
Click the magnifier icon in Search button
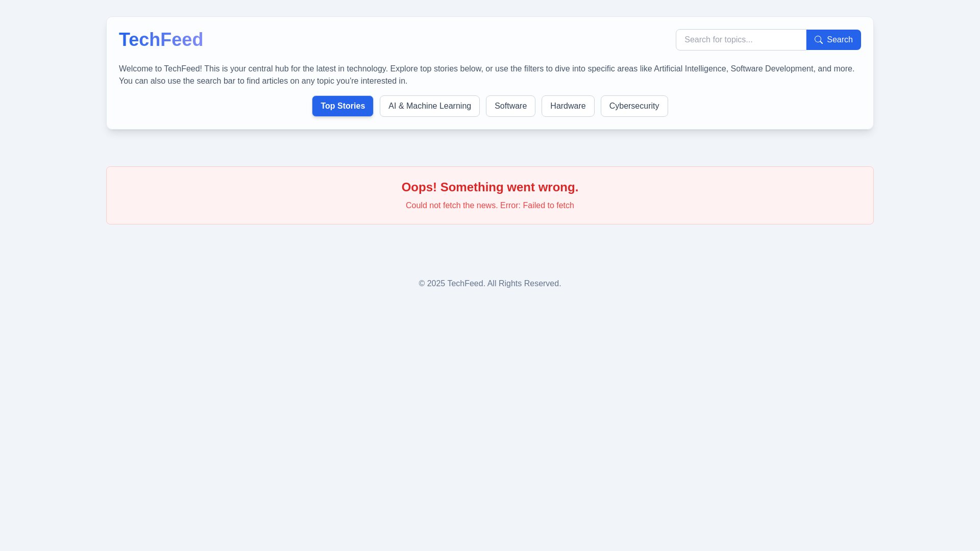pyautogui.click(x=819, y=40)
